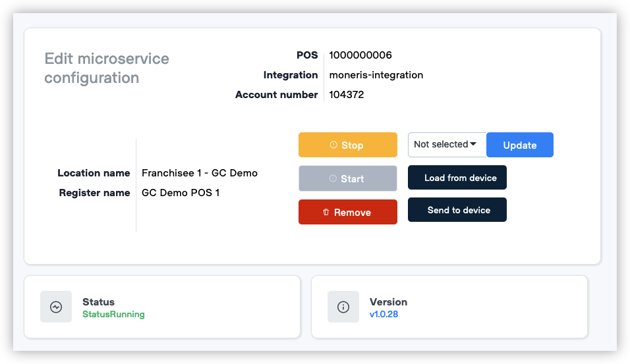Click the v1.0.28 version link
The width and height of the screenshot is (630, 364).
(384, 314)
